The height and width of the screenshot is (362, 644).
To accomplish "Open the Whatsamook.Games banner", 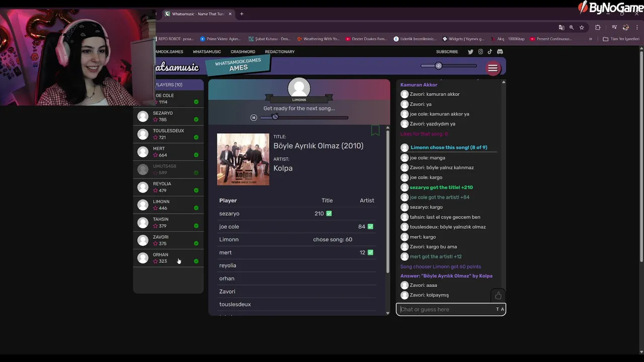I will [x=238, y=65].
